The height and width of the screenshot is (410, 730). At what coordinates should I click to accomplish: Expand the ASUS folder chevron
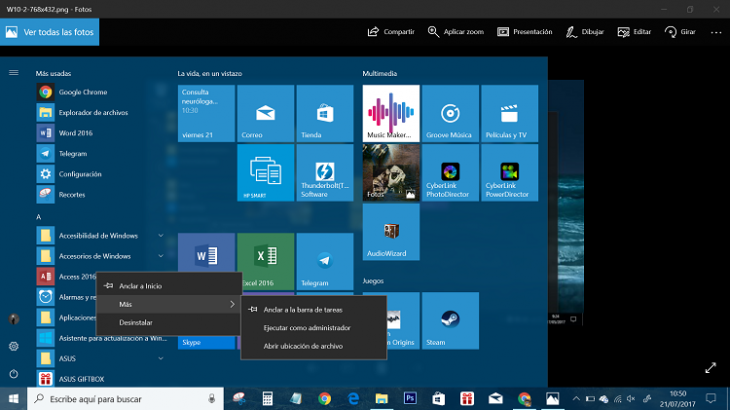click(161, 358)
